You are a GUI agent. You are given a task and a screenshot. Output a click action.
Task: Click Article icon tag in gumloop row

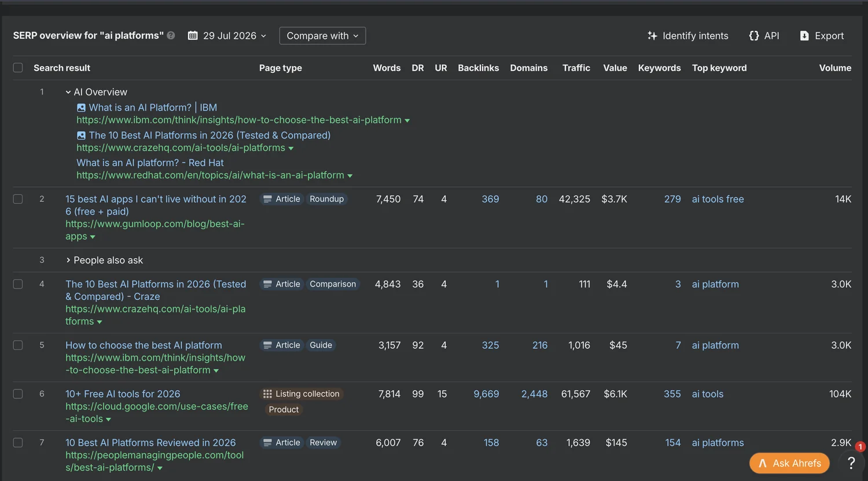(x=282, y=199)
